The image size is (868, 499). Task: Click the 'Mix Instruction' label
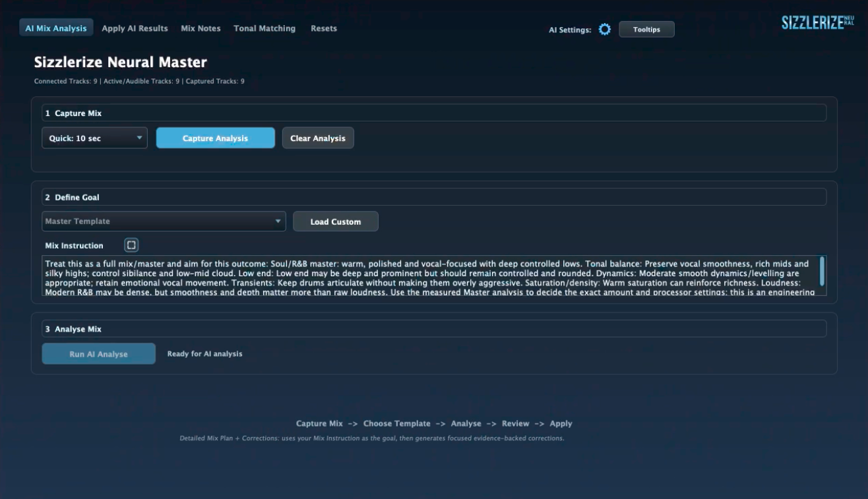tap(74, 246)
